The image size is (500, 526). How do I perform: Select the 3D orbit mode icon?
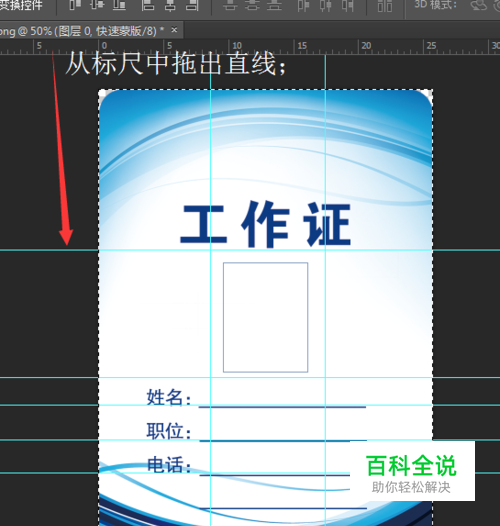[x=479, y=4]
